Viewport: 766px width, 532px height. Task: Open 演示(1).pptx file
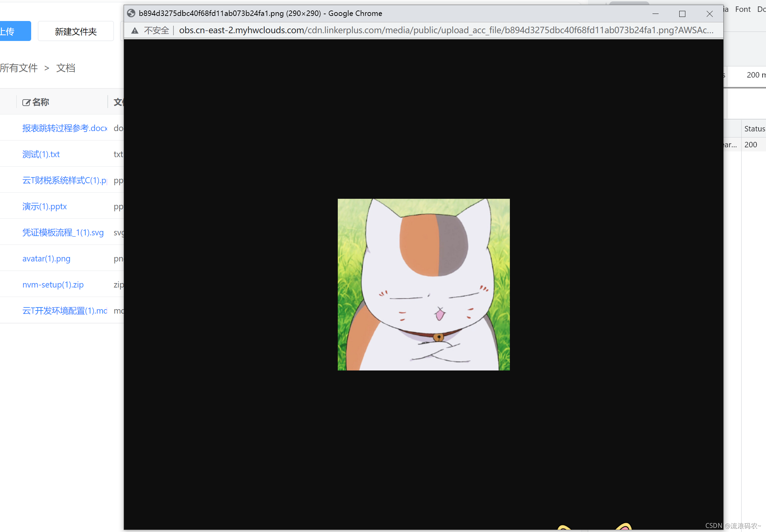coord(44,206)
